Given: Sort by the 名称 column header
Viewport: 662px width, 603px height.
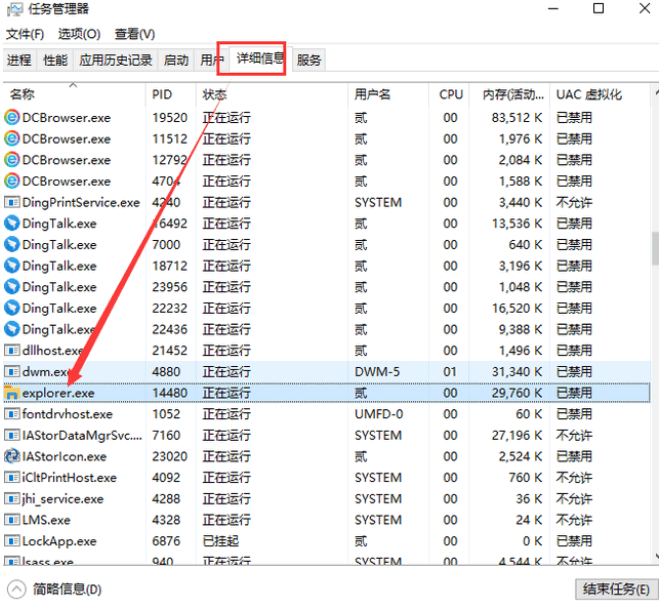Looking at the screenshot, I should coord(74,94).
